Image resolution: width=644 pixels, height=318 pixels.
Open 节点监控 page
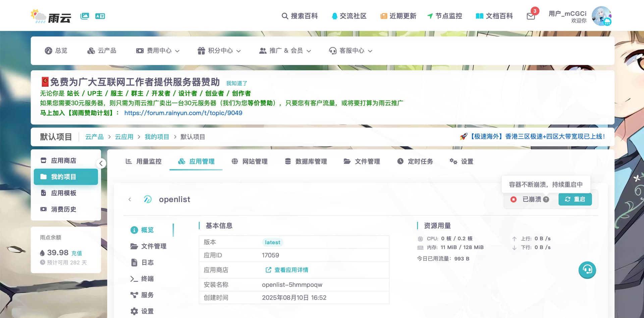point(444,16)
